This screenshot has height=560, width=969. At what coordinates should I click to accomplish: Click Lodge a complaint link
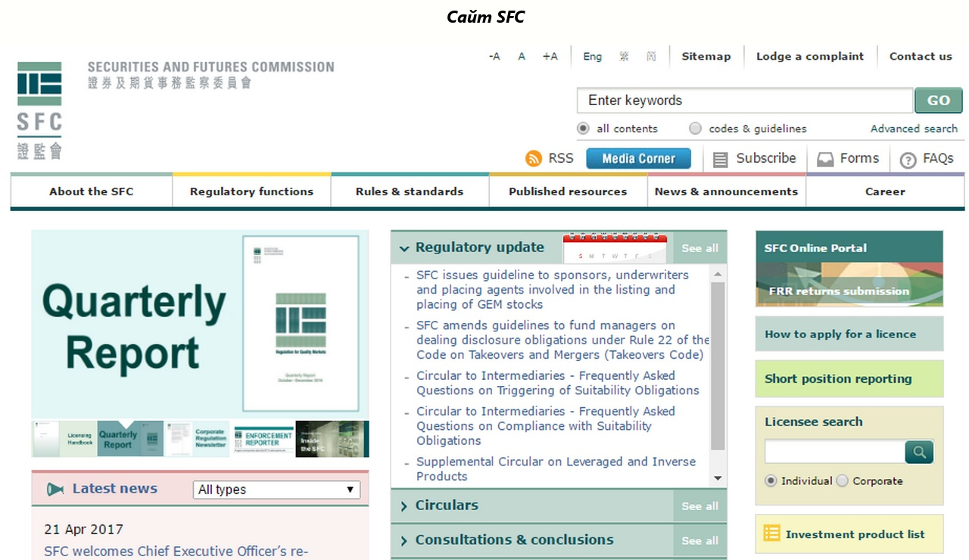810,57
